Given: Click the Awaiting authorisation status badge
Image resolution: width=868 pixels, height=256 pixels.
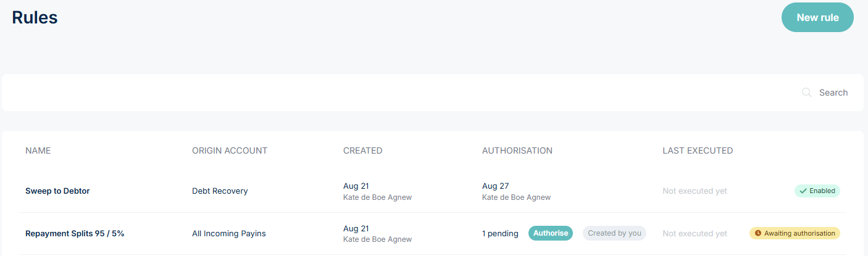Looking at the screenshot, I should tap(795, 233).
